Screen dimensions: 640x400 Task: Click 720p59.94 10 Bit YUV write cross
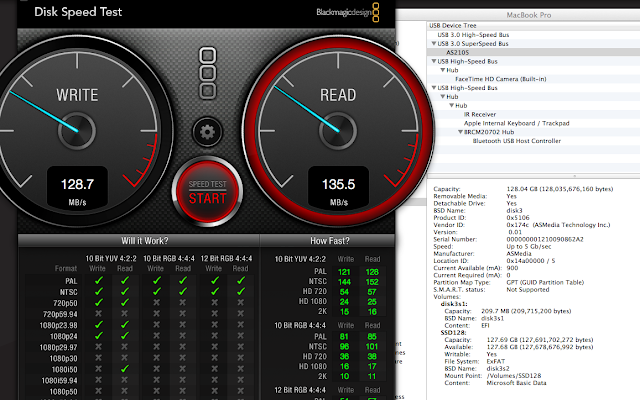point(98,313)
